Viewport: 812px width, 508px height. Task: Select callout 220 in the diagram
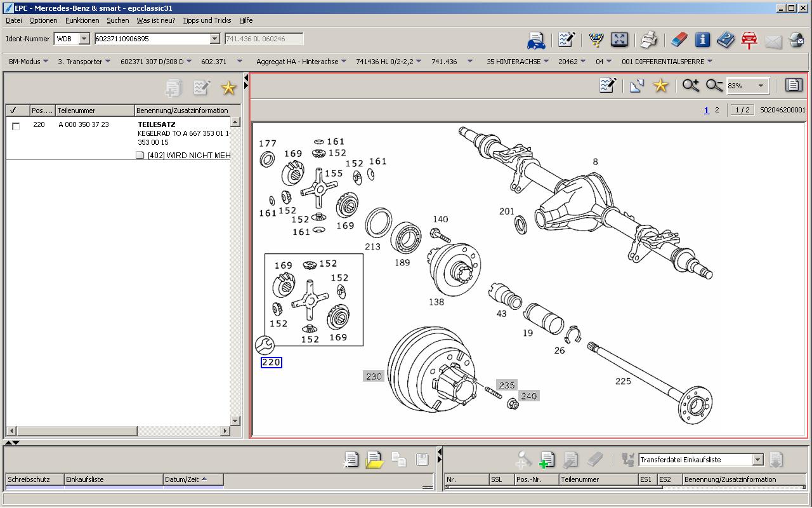click(x=272, y=363)
